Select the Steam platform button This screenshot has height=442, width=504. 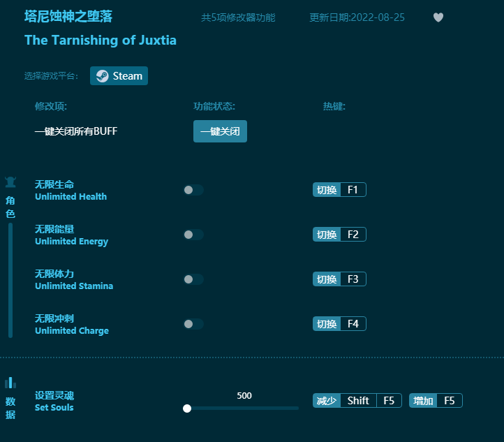coord(119,76)
